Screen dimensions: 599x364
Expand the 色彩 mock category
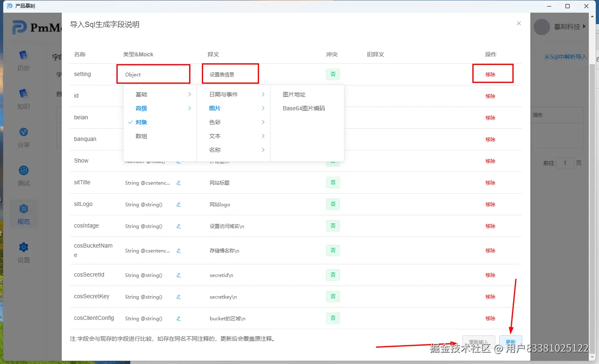click(x=233, y=122)
